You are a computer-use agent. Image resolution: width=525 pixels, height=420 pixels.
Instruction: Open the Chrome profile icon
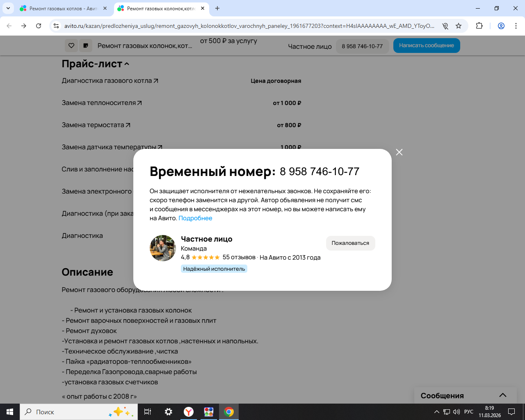[x=501, y=26]
